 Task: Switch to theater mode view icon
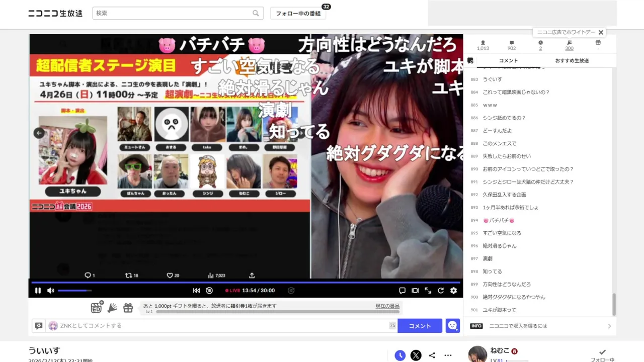click(x=415, y=291)
